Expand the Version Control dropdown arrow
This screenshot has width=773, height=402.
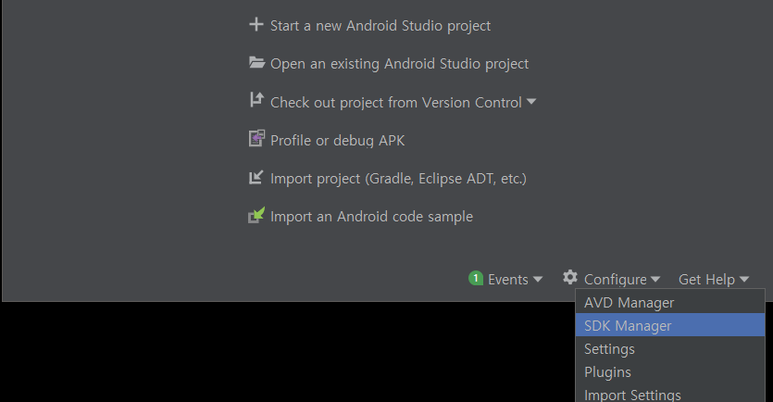(531, 102)
